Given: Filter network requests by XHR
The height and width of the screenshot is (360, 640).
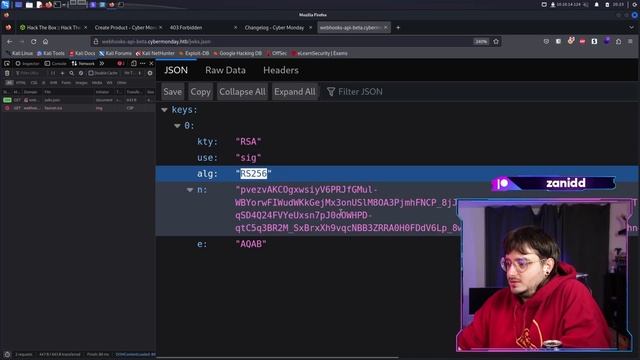Looking at the screenshot, I should coord(53,83).
